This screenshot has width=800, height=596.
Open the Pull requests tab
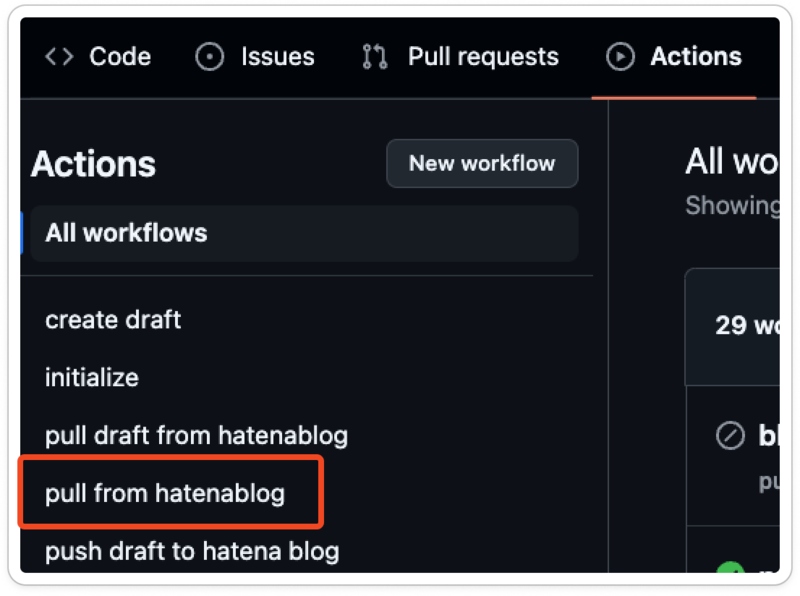click(460, 57)
